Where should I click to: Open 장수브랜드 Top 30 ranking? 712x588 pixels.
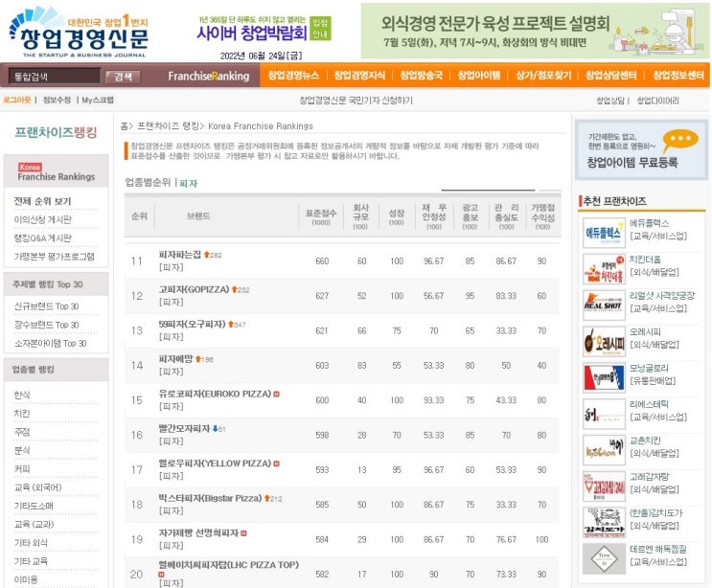coord(46,325)
